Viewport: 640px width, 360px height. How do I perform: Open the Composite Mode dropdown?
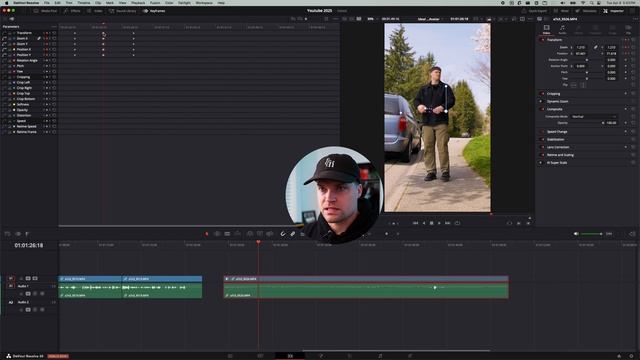coord(594,117)
